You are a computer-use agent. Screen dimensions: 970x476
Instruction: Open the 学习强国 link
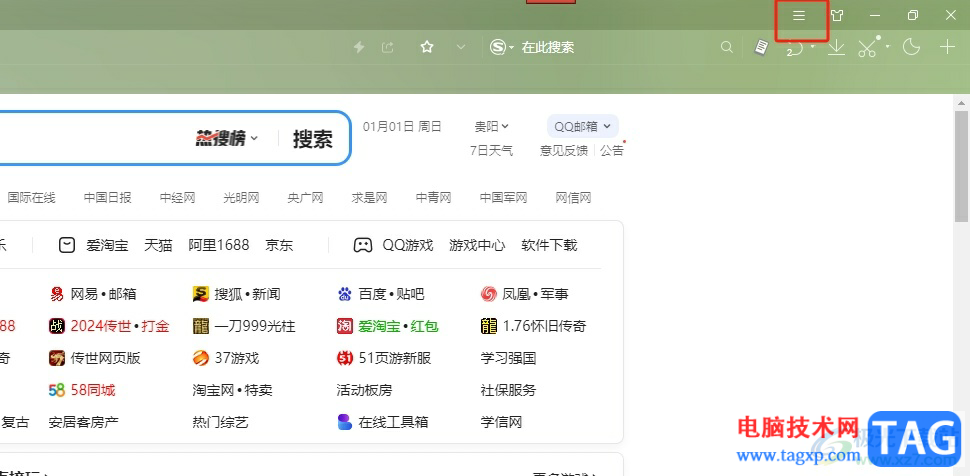(509, 358)
